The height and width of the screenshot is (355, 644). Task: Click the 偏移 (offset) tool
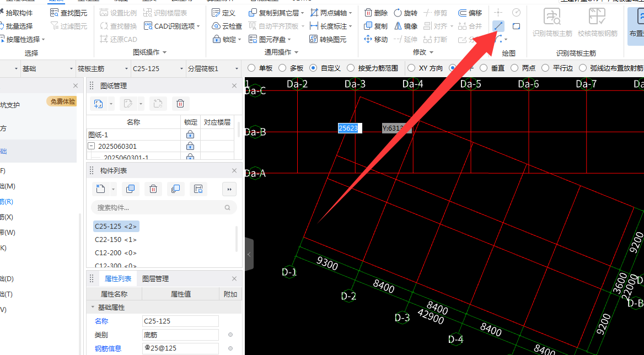click(x=470, y=13)
